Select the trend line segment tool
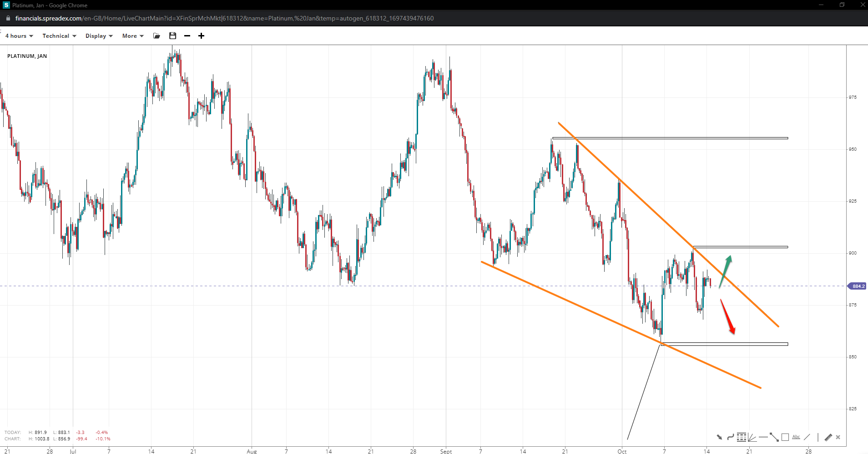The height and width of the screenshot is (454, 868). pyautogui.click(x=774, y=437)
